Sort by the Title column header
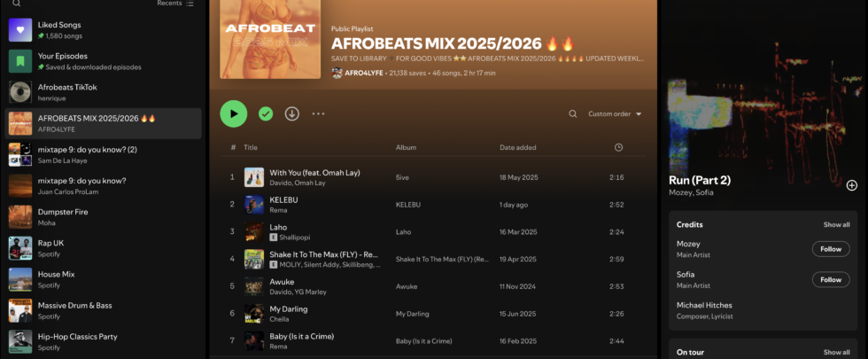Viewport: 868px width, 359px height. pos(251,147)
